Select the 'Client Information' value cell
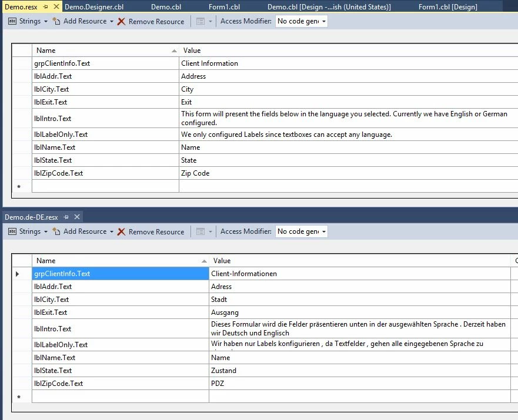Viewport: 518px width, 420px height. pos(349,63)
